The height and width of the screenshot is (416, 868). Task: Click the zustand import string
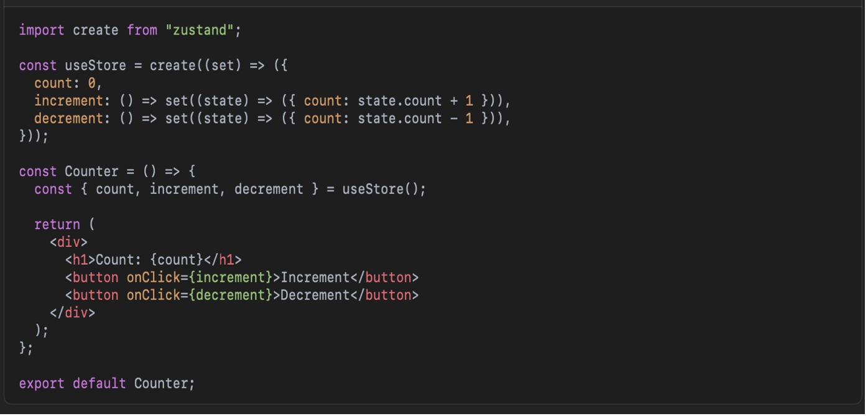pos(200,29)
